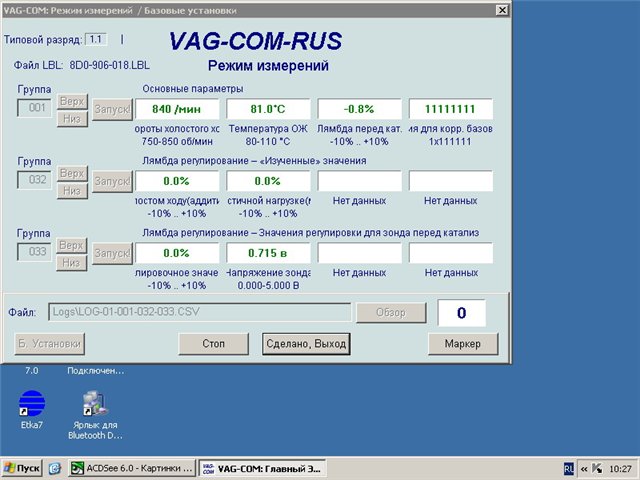Viewport: 640px width, 480px height.
Task: Click the 0.000-5.000 В range text
Action: tap(268, 285)
